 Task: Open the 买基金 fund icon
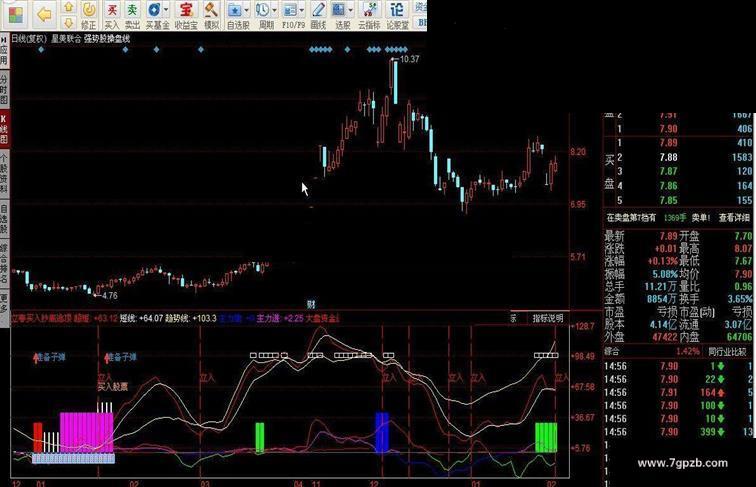click(154, 10)
